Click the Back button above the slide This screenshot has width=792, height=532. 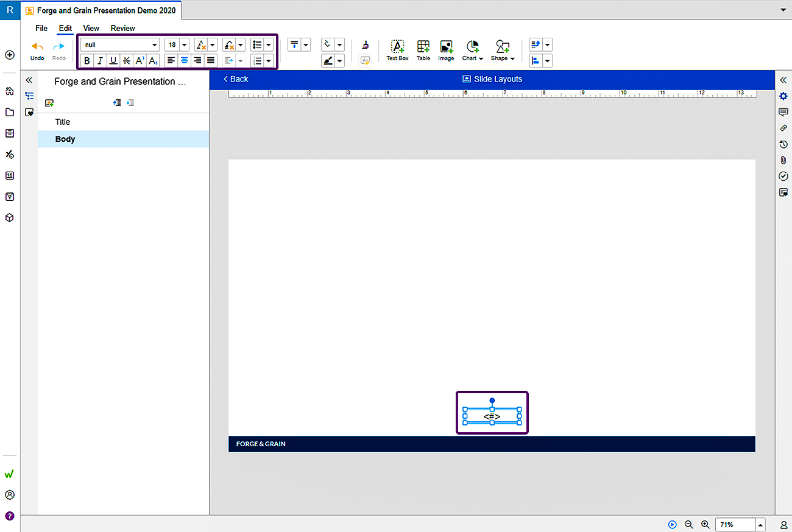pyautogui.click(x=235, y=79)
